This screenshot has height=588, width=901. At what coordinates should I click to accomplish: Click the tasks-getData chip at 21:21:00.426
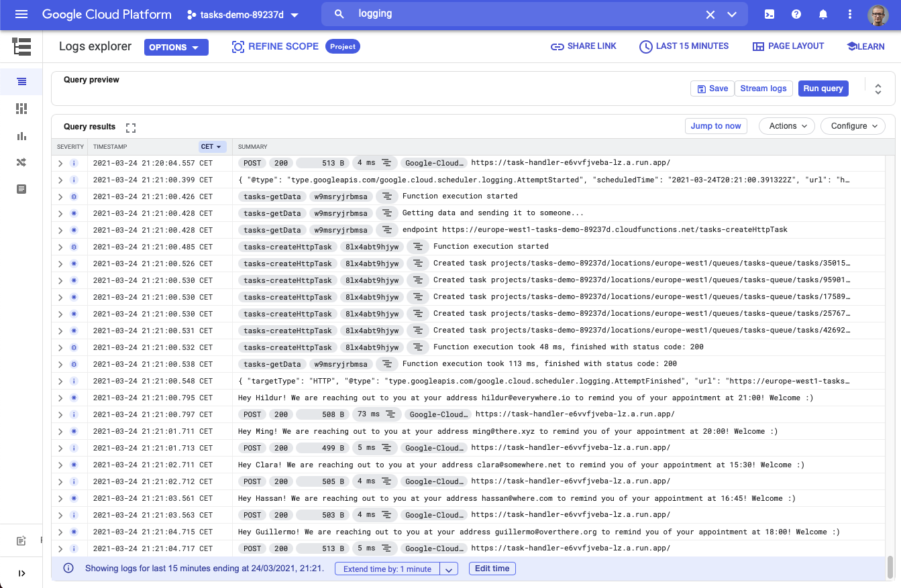[x=272, y=196]
